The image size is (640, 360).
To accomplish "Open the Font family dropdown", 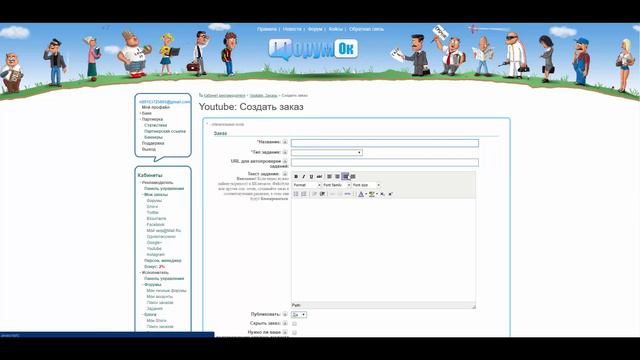I will point(336,185).
